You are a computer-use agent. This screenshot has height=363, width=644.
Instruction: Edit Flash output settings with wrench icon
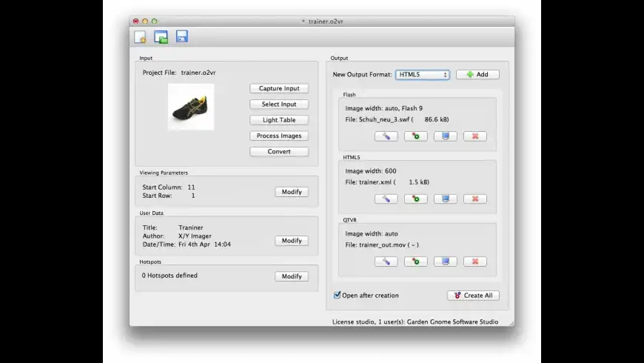coord(386,136)
